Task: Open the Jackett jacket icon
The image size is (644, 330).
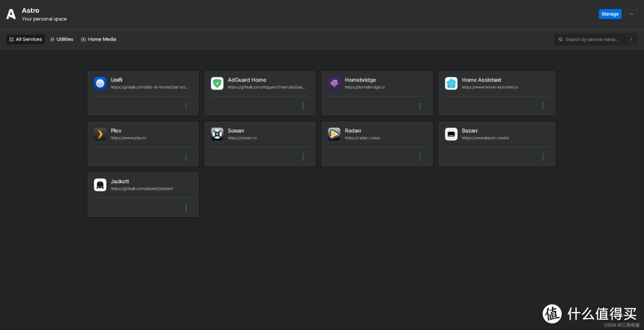Action: [100, 185]
